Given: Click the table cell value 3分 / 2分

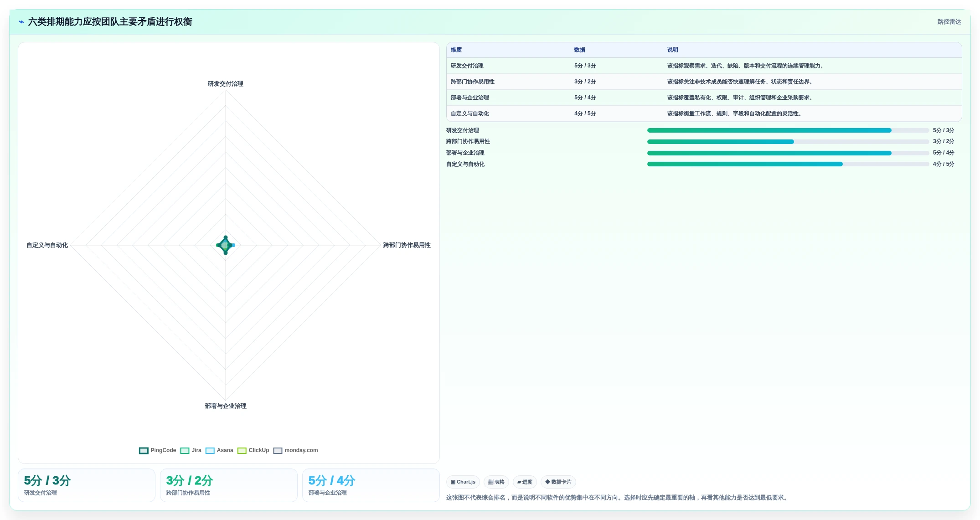Looking at the screenshot, I should [585, 82].
